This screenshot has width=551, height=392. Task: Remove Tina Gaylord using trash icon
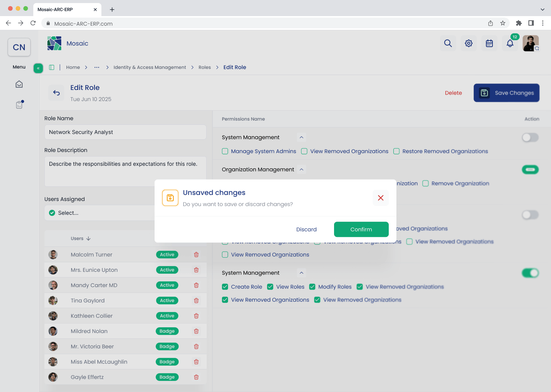196,301
